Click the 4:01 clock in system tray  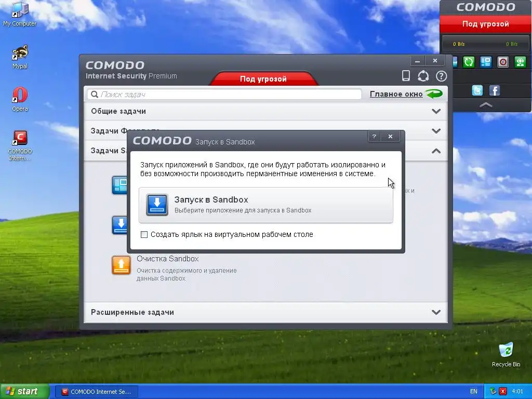(x=517, y=392)
